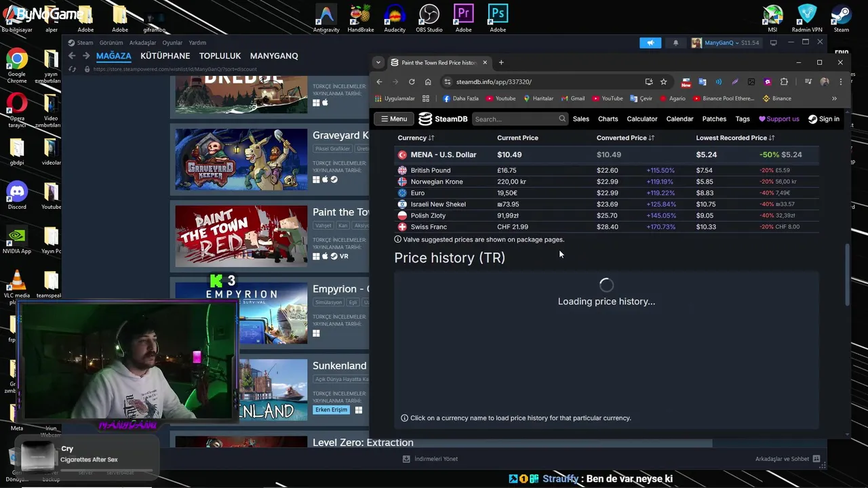Image resolution: width=868 pixels, height=488 pixels.
Task: Open the SteamDB Menu button
Action: 393,119
